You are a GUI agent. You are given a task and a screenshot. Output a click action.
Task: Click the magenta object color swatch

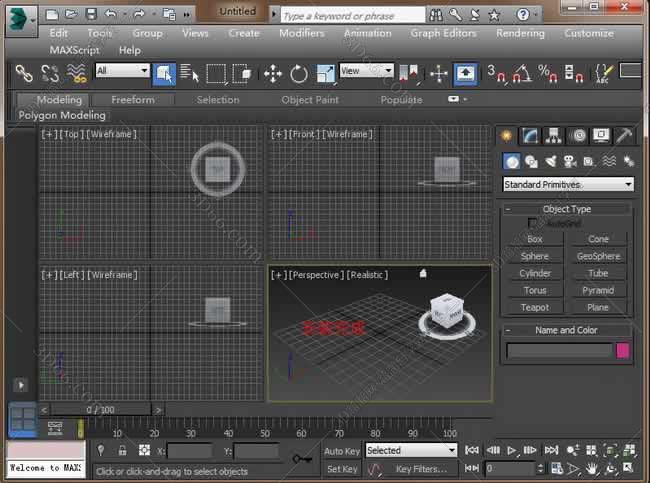coord(623,350)
